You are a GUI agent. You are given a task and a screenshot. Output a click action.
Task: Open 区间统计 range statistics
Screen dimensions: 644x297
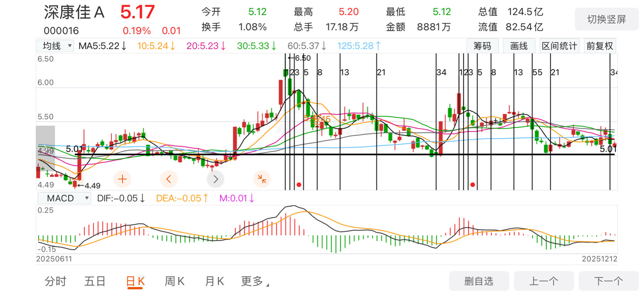click(x=559, y=46)
